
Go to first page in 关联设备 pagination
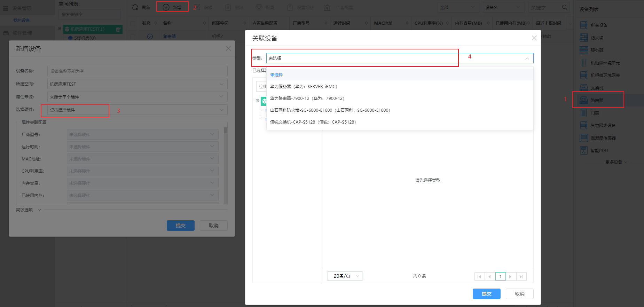(x=479, y=276)
